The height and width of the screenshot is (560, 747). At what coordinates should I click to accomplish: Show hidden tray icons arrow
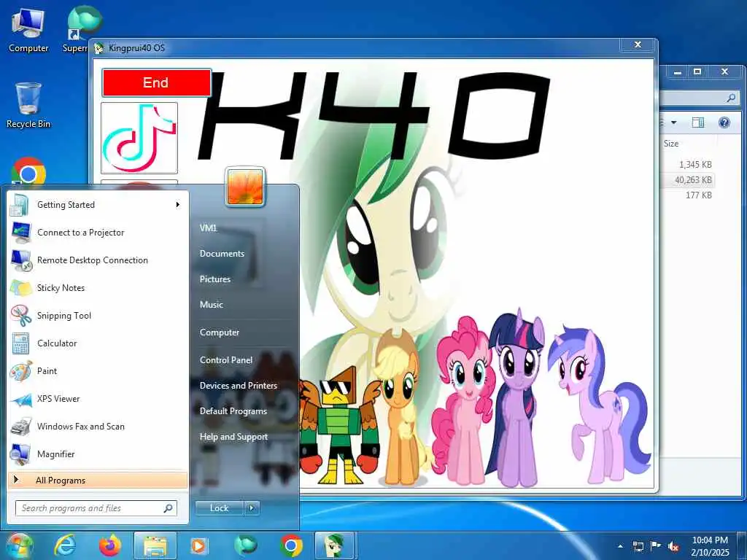pos(620,546)
